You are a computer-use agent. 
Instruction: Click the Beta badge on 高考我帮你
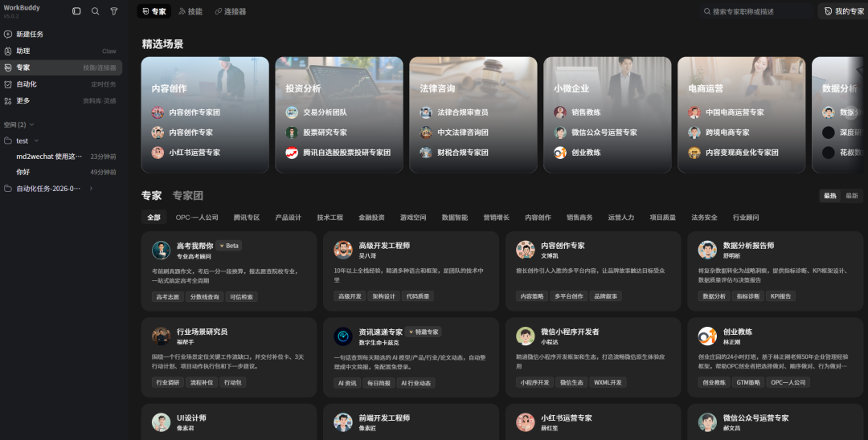click(x=229, y=246)
